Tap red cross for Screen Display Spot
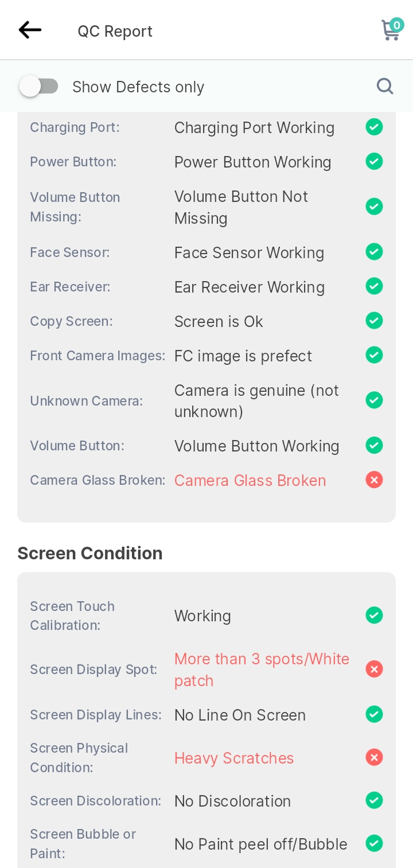This screenshot has height=868, width=413. [x=375, y=669]
